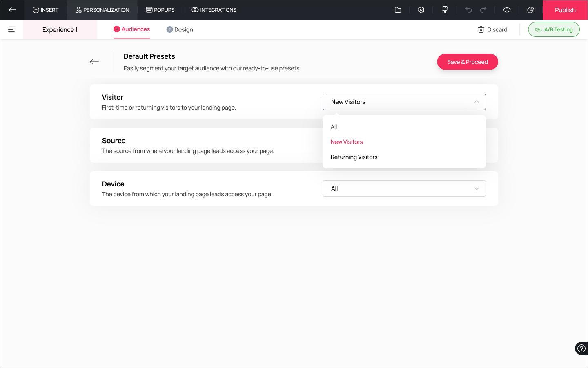Open page settings gear icon
The height and width of the screenshot is (368, 588).
(421, 10)
